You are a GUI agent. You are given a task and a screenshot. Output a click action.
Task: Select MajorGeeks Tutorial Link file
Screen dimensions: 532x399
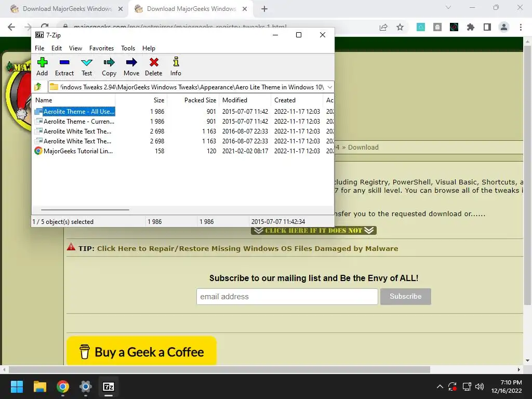74,151
